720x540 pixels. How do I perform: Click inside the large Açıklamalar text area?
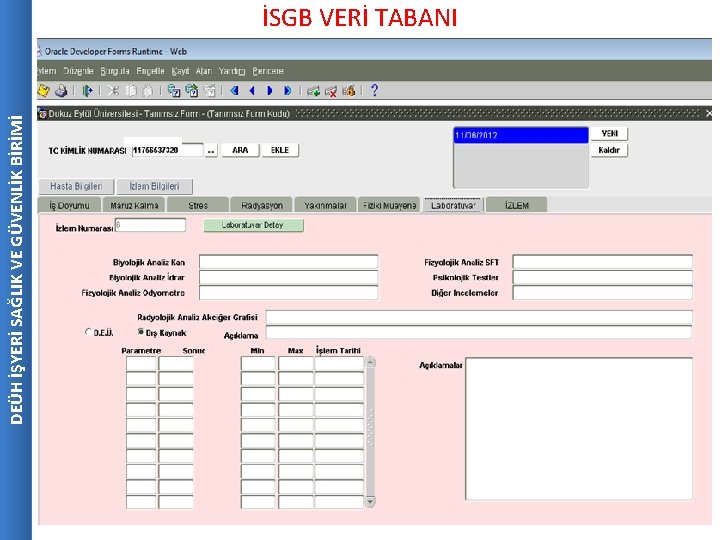click(579, 428)
